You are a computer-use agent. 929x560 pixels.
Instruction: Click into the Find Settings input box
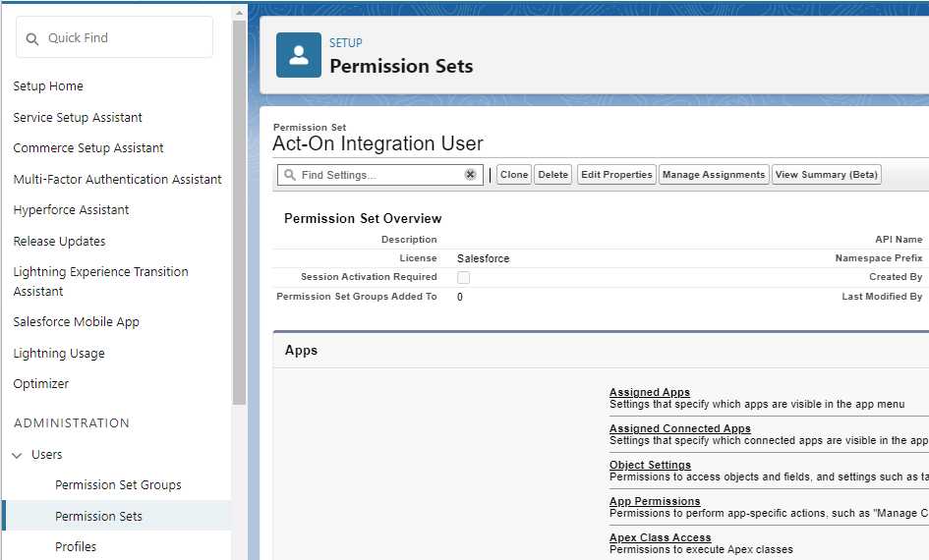click(380, 175)
